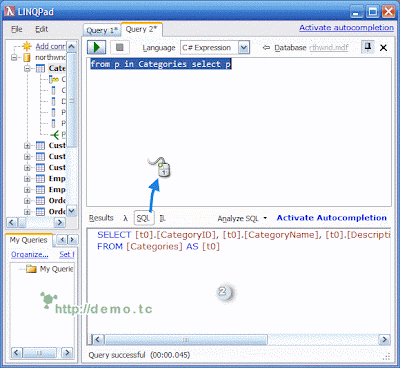Click top Activate autocompletion link
This screenshot has height=368, width=400.
point(346,28)
